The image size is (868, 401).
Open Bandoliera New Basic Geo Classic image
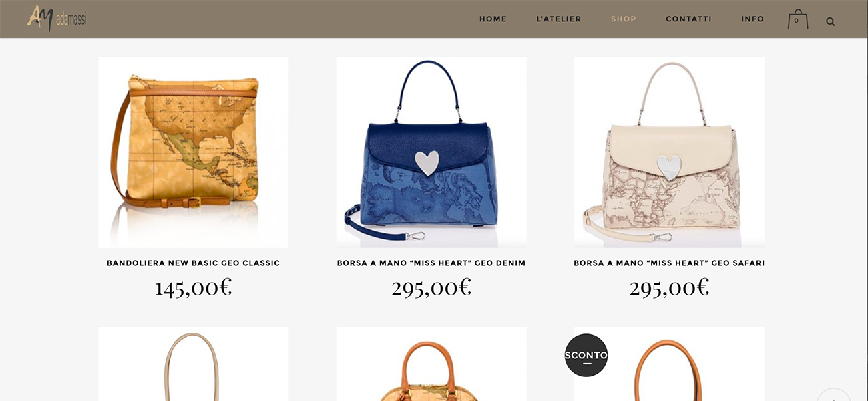pyautogui.click(x=194, y=152)
